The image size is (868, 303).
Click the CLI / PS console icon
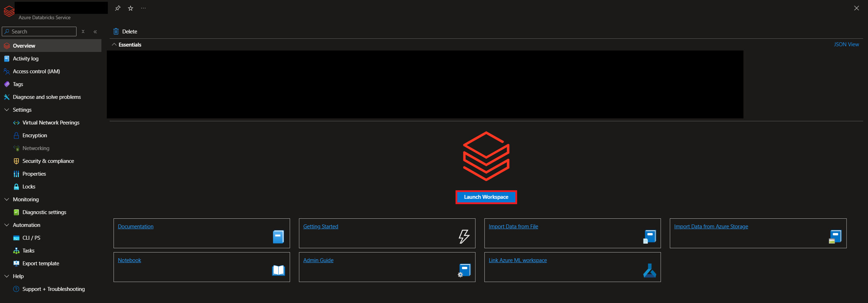[x=16, y=238]
